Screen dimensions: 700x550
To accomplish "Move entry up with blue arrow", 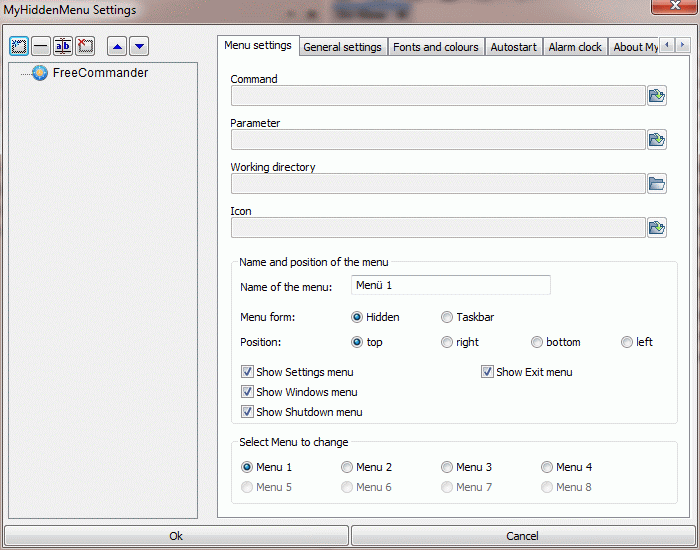I will point(117,46).
